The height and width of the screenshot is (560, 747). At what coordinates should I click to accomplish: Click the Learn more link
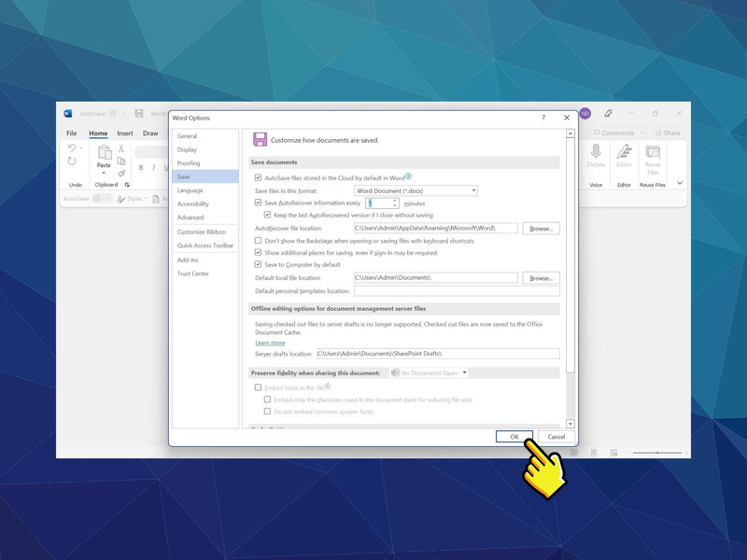(x=270, y=343)
